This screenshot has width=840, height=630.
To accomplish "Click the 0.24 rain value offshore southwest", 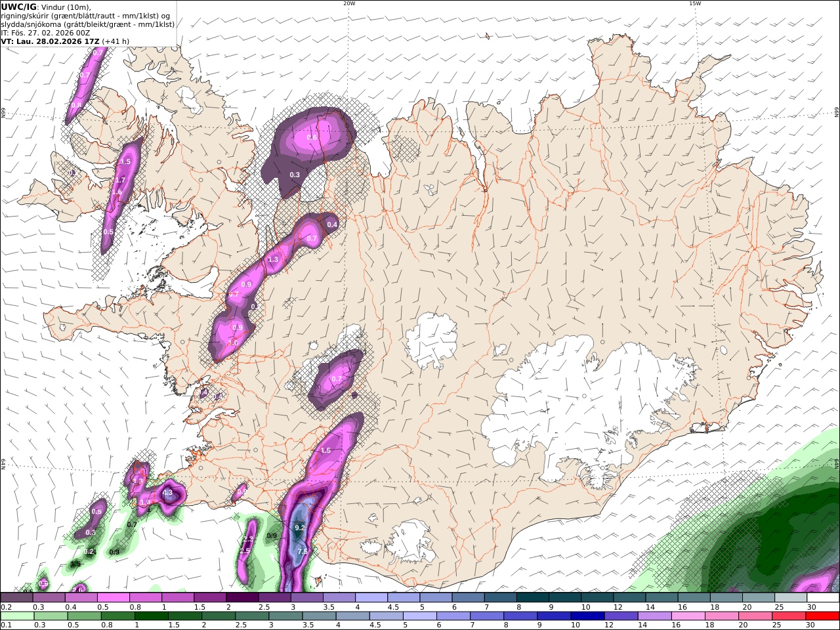I will point(91,552).
